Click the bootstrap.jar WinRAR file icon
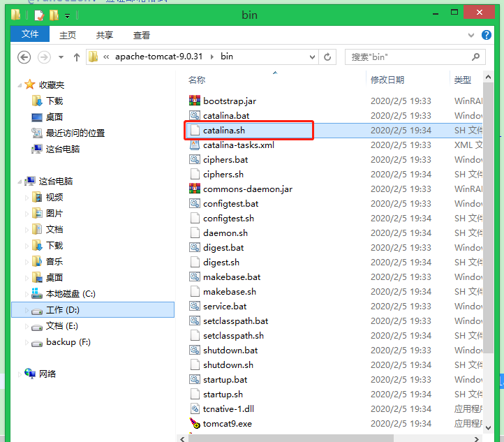This screenshot has height=442, width=504. point(195,101)
